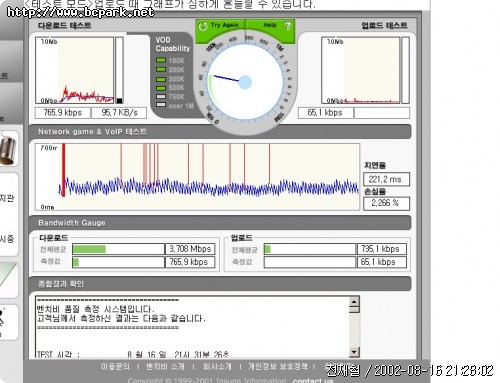Click the scroll down arrow in results box
Screen dimensions: 500x383
(x=354, y=352)
